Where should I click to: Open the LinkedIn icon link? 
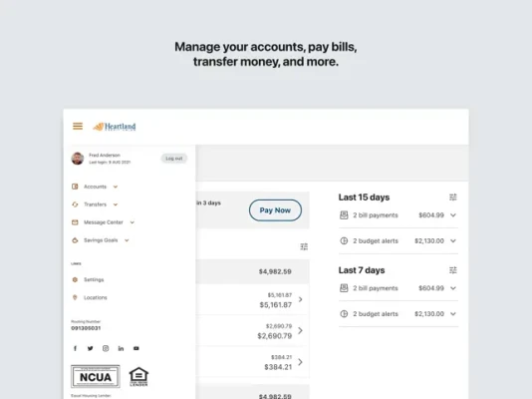[121, 348]
